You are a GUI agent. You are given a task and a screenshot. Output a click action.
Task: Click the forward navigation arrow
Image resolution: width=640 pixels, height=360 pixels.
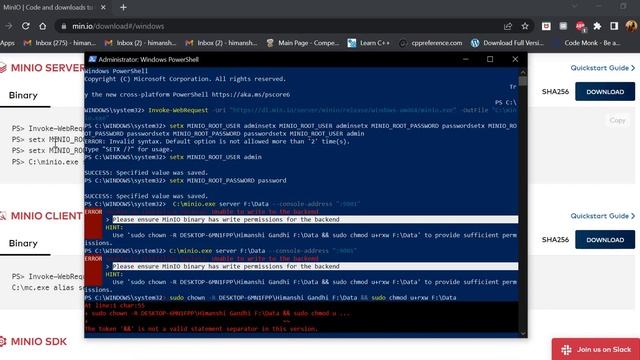click(9, 26)
